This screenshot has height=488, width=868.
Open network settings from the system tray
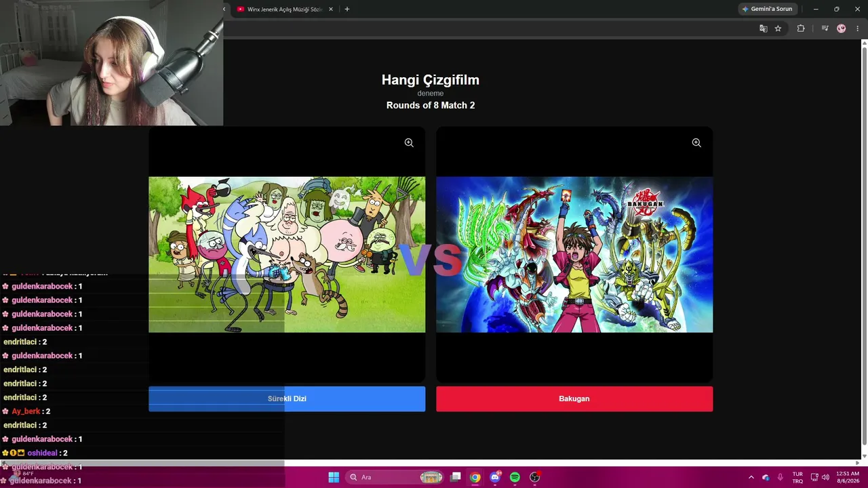814,477
